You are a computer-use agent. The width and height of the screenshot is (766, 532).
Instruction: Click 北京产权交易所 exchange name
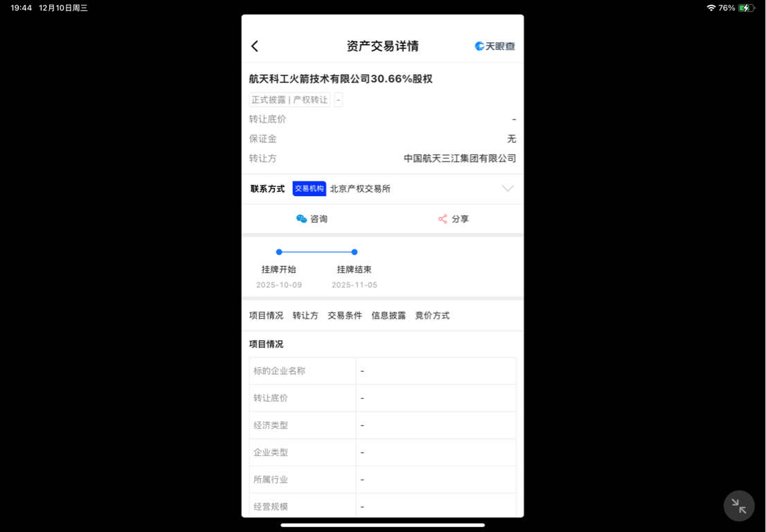coord(360,188)
